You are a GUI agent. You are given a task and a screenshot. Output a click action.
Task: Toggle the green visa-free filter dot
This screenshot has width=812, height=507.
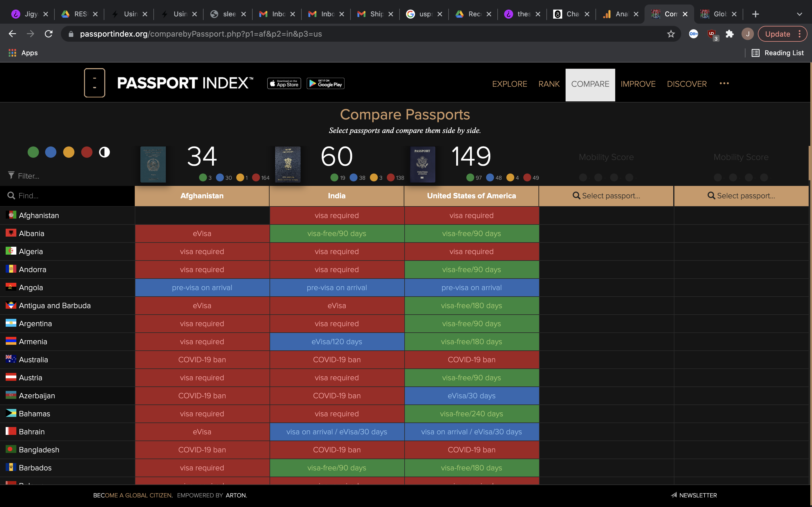33,152
